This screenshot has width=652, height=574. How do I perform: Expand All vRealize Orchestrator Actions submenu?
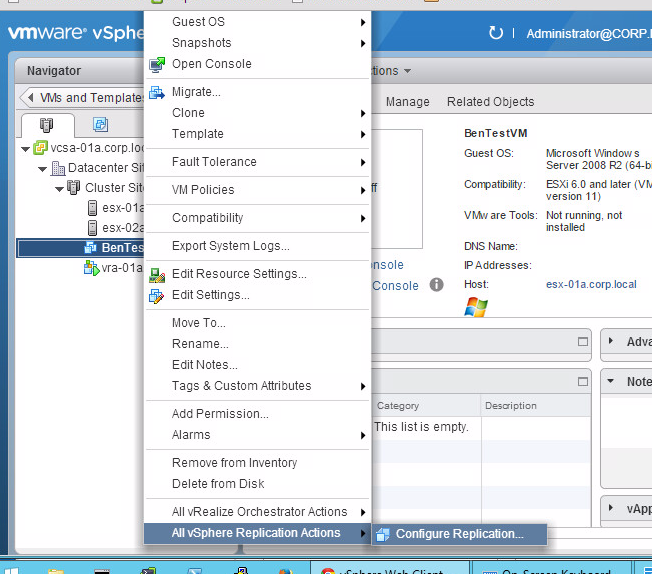tap(257, 512)
